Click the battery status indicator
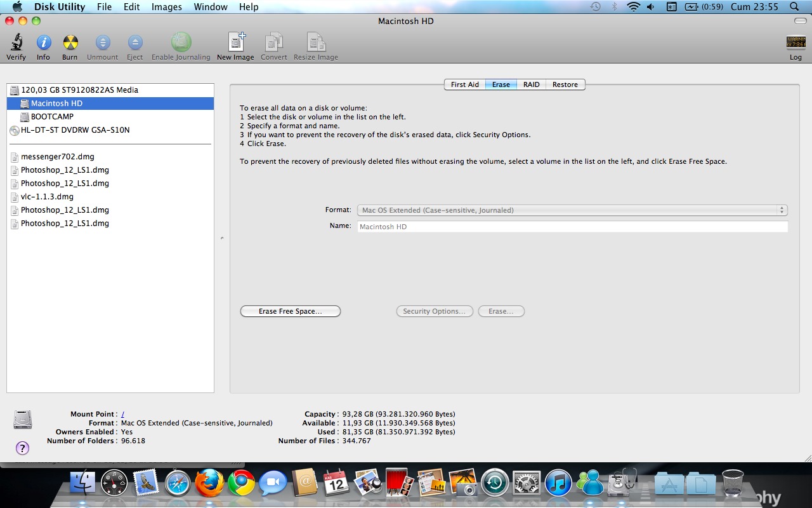This screenshot has height=508, width=812. (704, 7)
